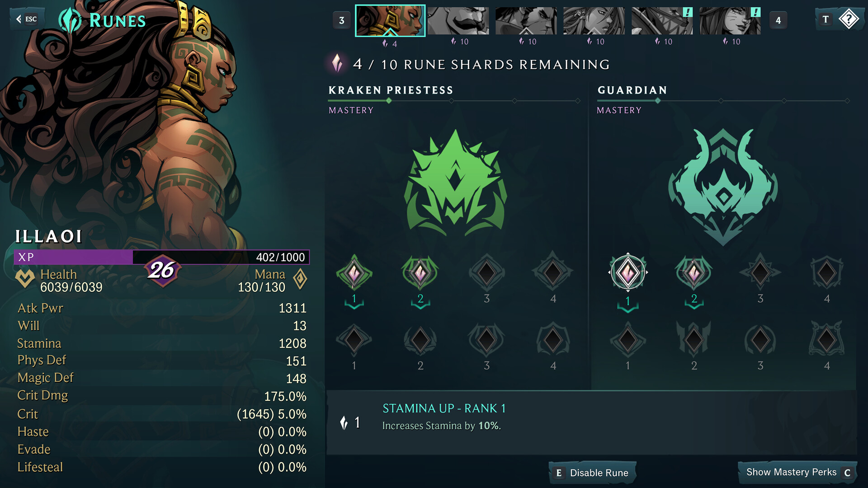Select the Illaoi character portrait tab
Viewport: 868px width, 488px height.
pos(390,21)
